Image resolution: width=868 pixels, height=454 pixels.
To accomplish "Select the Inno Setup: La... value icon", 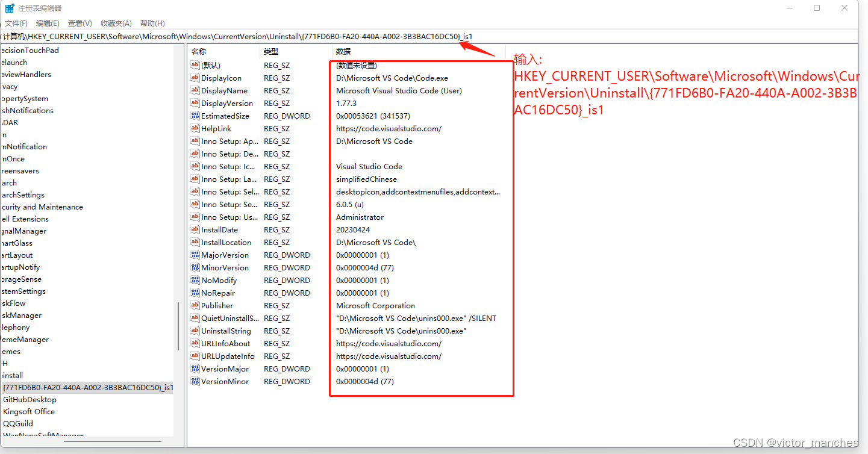I will 195,179.
